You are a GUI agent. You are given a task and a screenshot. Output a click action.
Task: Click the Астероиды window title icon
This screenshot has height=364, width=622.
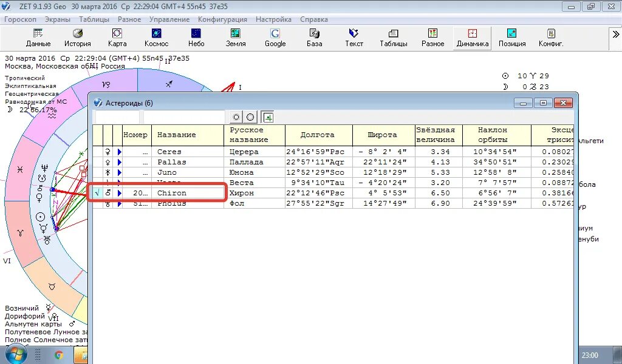pyautogui.click(x=98, y=103)
